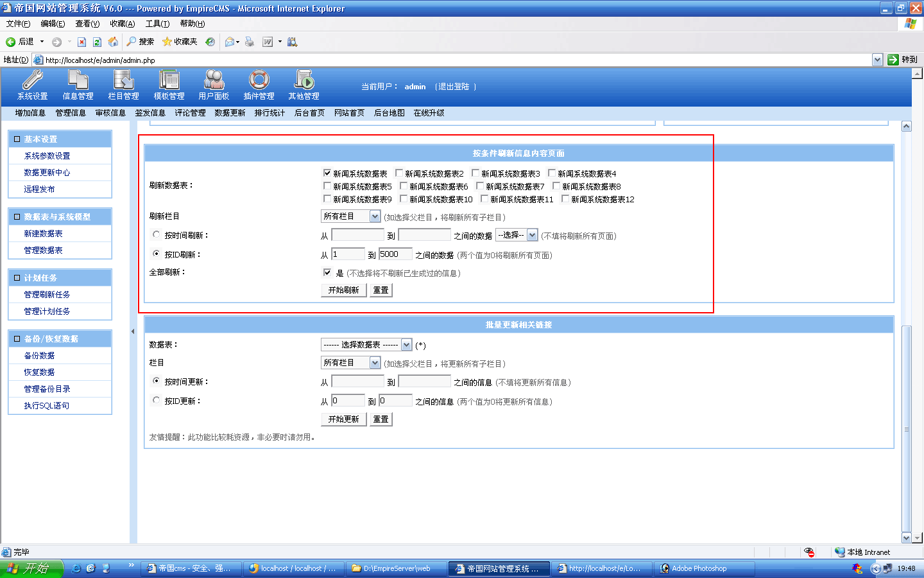Click the 插件管理 lifebuoy icon
The width and height of the screenshot is (924, 578).
point(259,80)
